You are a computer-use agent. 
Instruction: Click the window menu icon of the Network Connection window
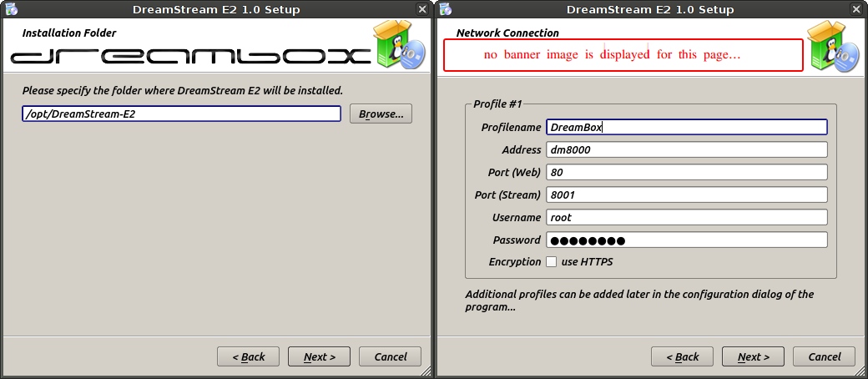[x=446, y=9]
